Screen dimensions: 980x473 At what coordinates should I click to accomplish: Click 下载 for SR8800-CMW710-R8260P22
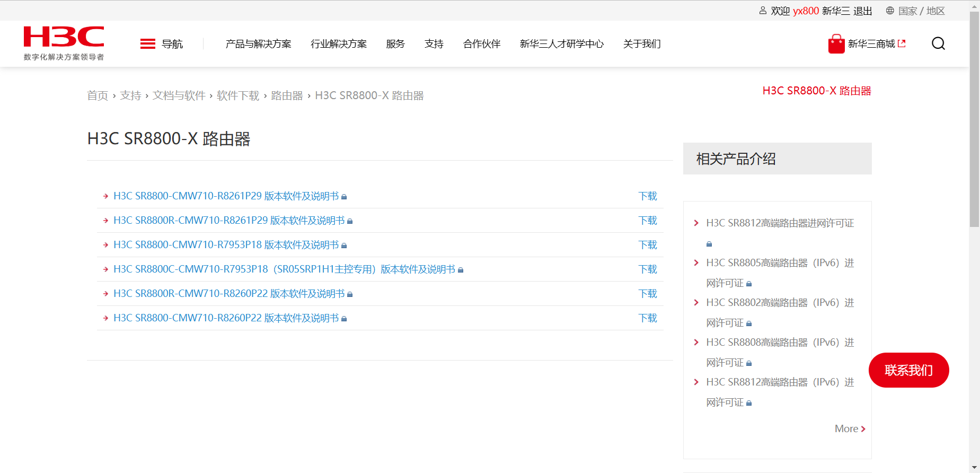pos(648,318)
